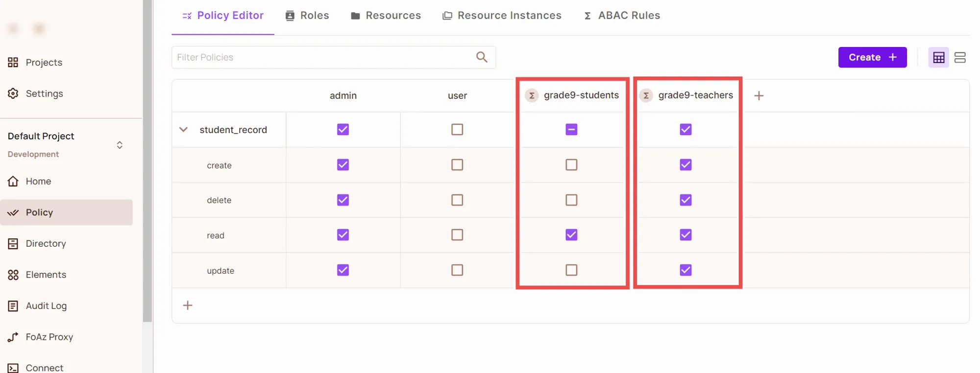Click plus icon below update row
The image size is (980, 373).
point(188,305)
